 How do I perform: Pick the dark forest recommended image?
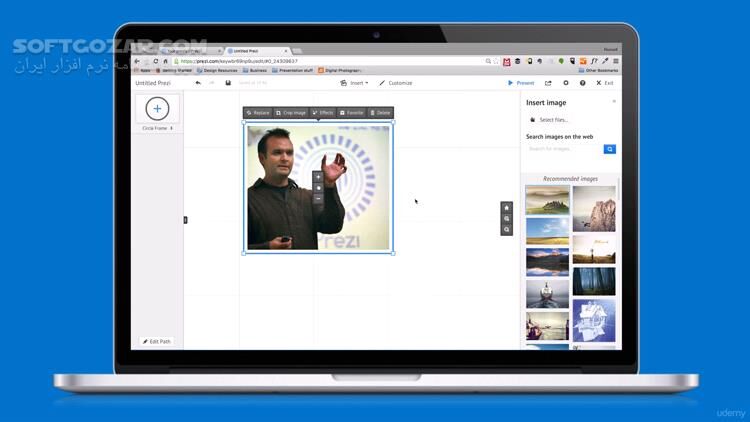594,281
